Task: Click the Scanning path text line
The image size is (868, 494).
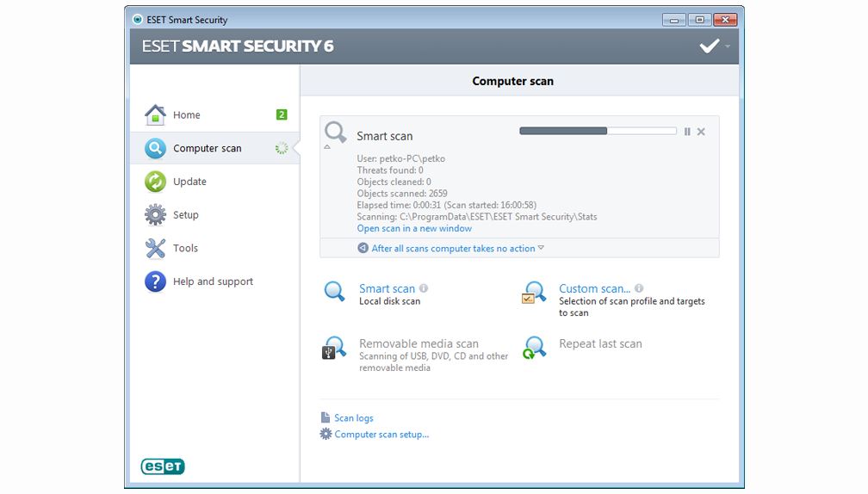Action: tap(477, 217)
